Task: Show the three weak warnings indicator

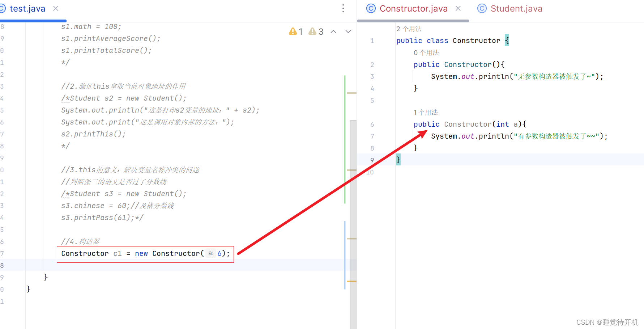Action: tap(316, 31)
